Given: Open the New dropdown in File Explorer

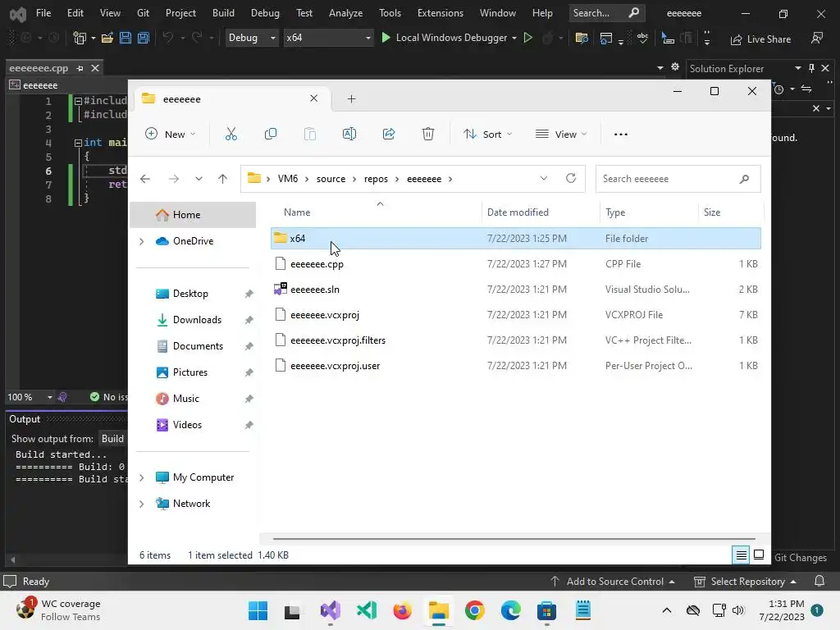Looking at the screenshot, I should point(171,134).
